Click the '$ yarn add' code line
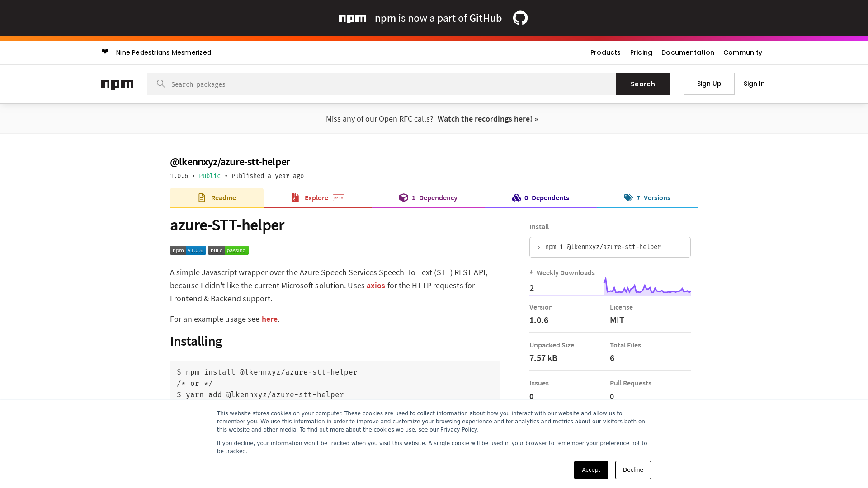 click(260, 394)
